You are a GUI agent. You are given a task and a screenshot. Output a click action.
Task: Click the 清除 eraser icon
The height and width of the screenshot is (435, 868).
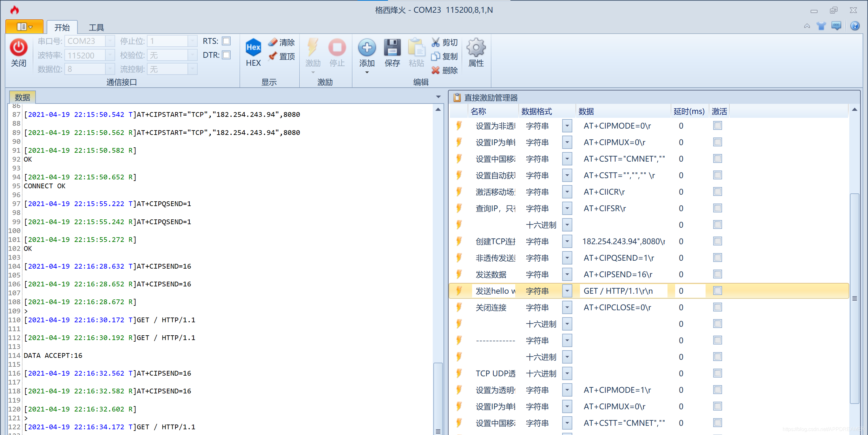[x=273, y=42]
